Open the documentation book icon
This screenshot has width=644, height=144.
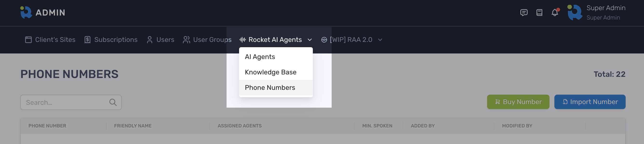539,13
